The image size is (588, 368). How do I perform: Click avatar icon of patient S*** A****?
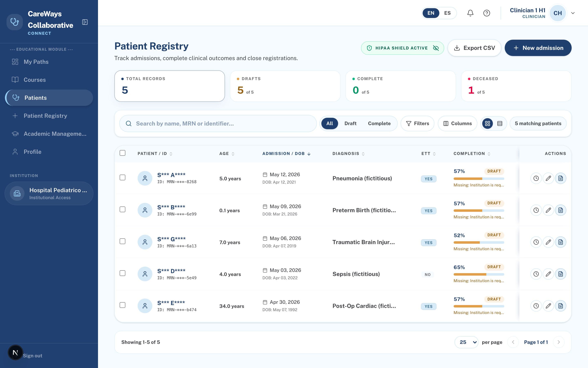tap(145, 178)
